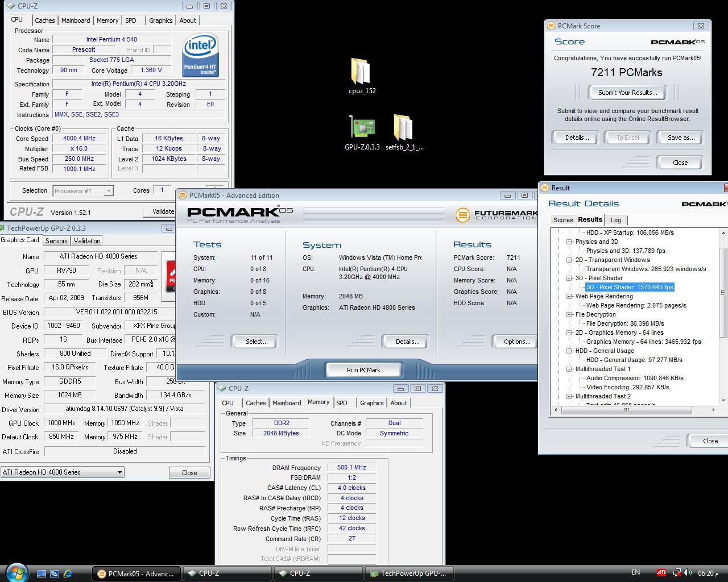728x582 pixels.
Task: Click the EN language indicator on taskbar
Action: click(x=635, y=572)
